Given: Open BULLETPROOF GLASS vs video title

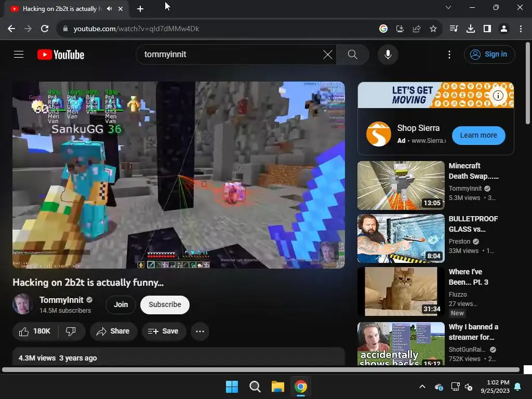Looking at the screenshot, I should tap(473, 224).
